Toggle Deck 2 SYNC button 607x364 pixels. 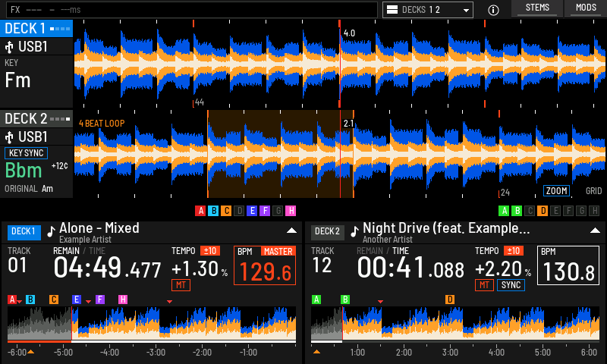(x=511, y=285)
